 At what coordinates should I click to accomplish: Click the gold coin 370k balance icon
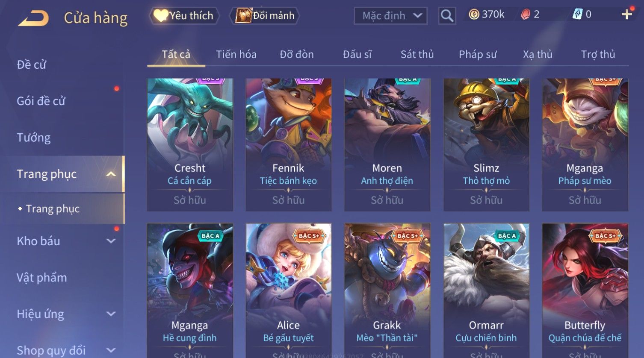[474, 15]
